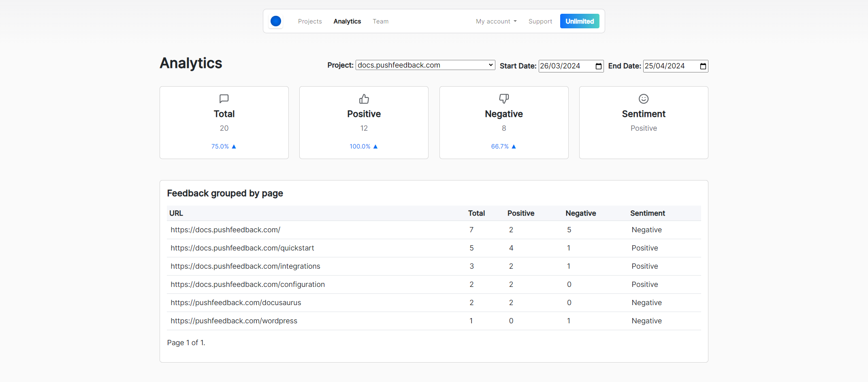The image size is (868, 382).
Task: Open the Start Date calendar picker icon
Action: click(x=599, y=66)
